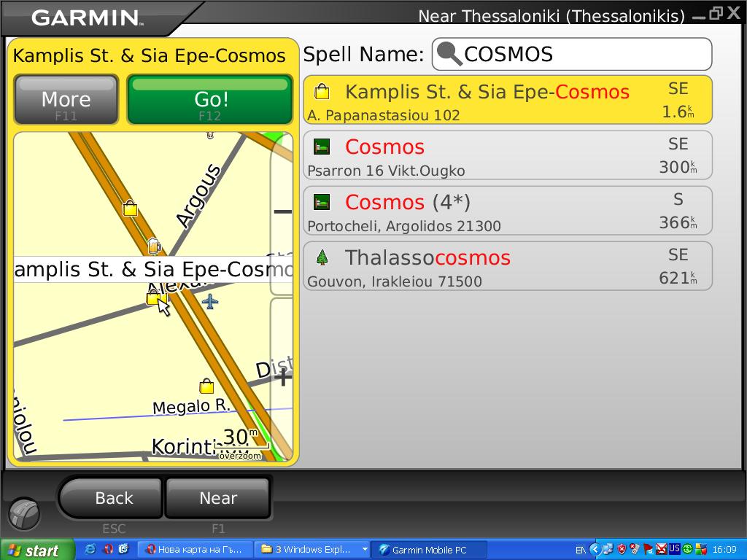
Task: Minimize the Garmin window
Action: tap(699, 17)
